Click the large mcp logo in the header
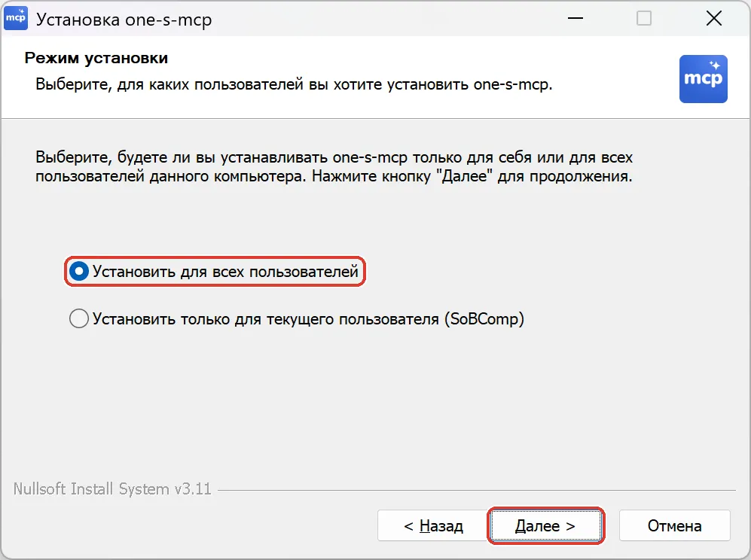 coord(703,79)
